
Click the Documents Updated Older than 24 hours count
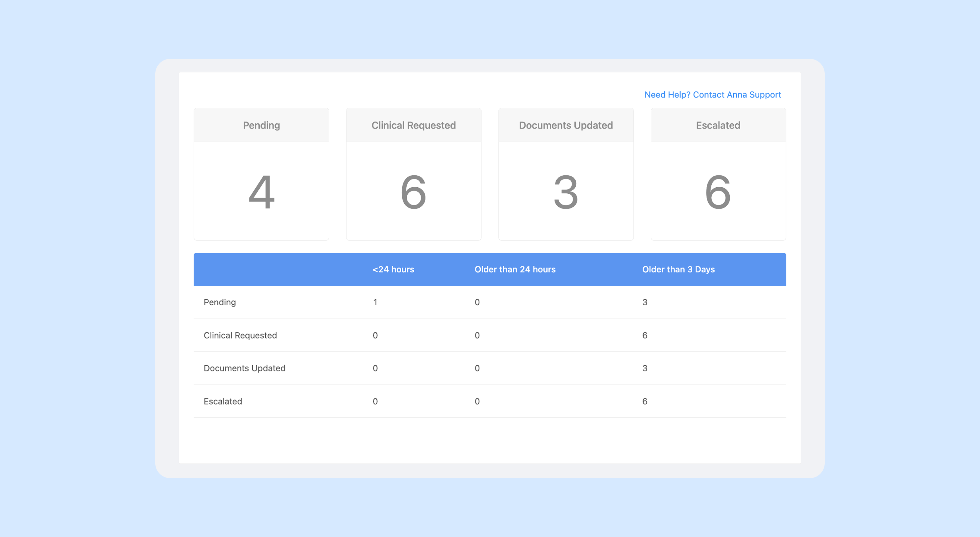[477, 368]
